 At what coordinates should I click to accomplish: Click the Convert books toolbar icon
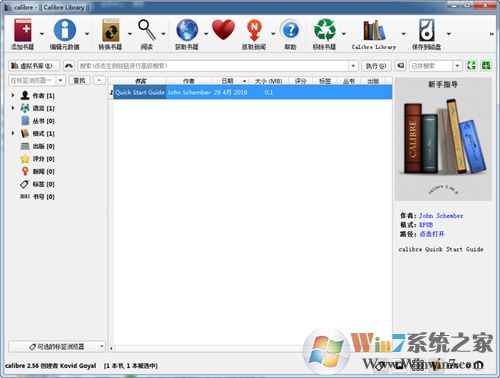tap(111, 30)
